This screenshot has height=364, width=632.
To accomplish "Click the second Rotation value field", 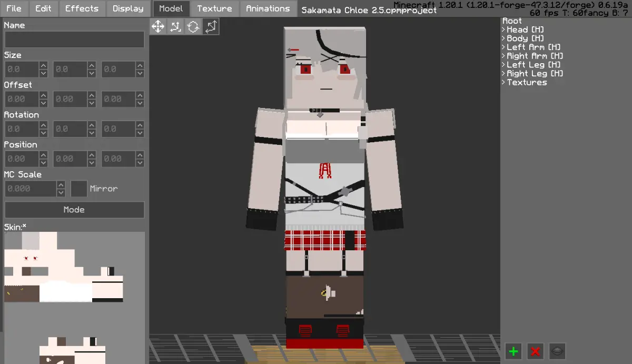I will tap(70, 129).
